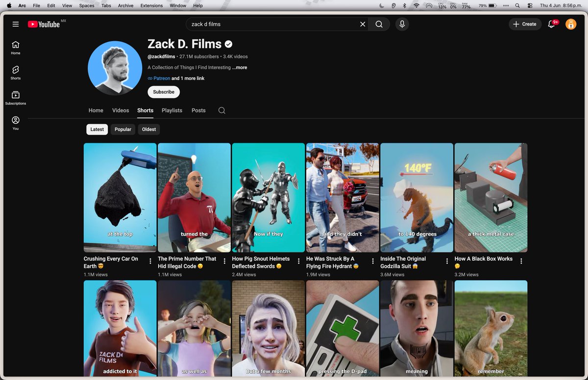588x380 pixels.
Task: Open the menu bar date and time
Action: click(x=562, y=5)
